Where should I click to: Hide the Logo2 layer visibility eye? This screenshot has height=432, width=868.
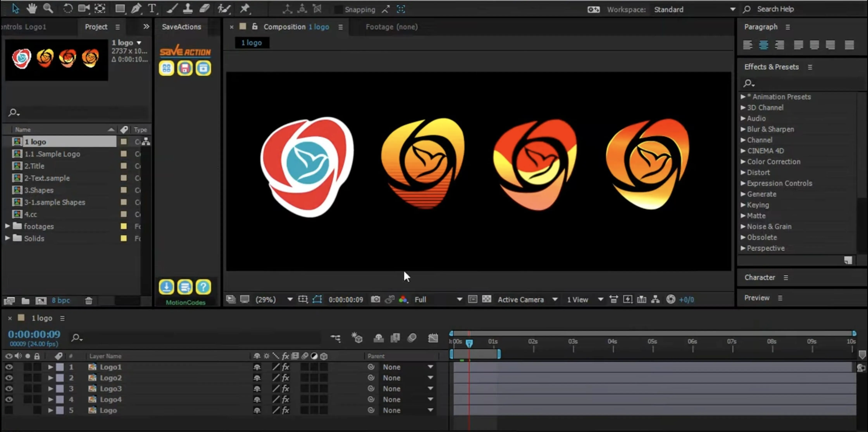coord(9,378)
